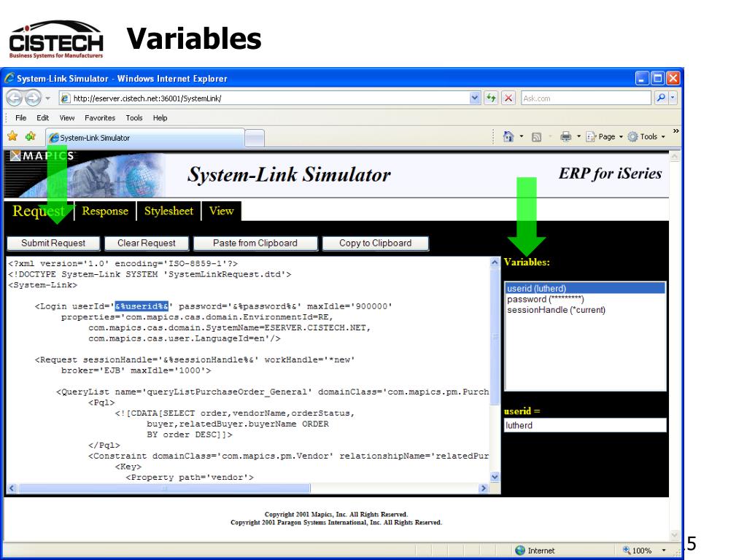The image size is (747, 560).
Task: Click the request editor scroll up arrow
Action: pos(495,262)
